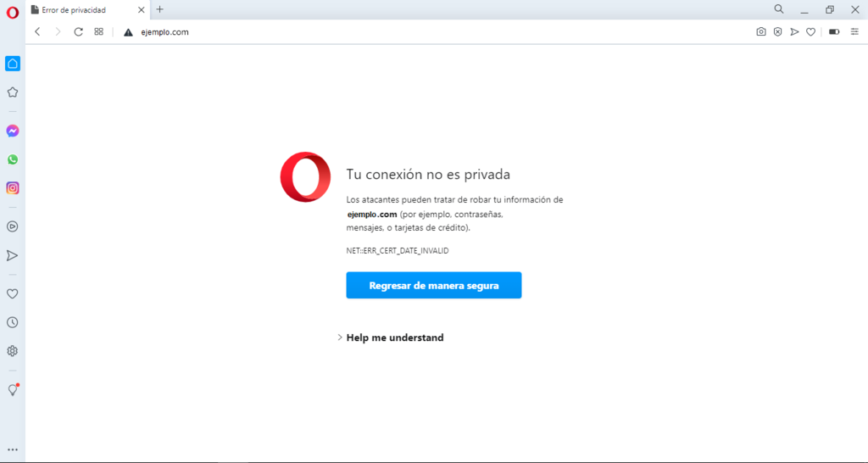Viewport: 868px width, 463px height.
Task: Click the forward navigation arrow
Action: [58, 32]
